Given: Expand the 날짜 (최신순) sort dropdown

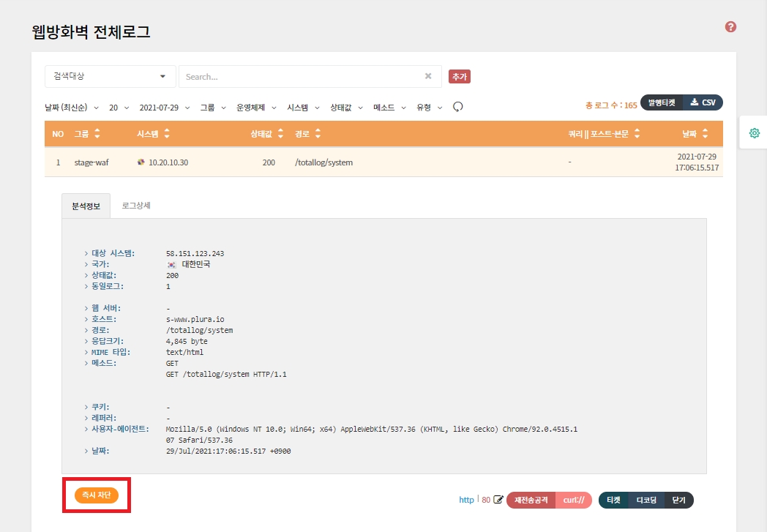Looking at the screenshot, I should 71,108.
